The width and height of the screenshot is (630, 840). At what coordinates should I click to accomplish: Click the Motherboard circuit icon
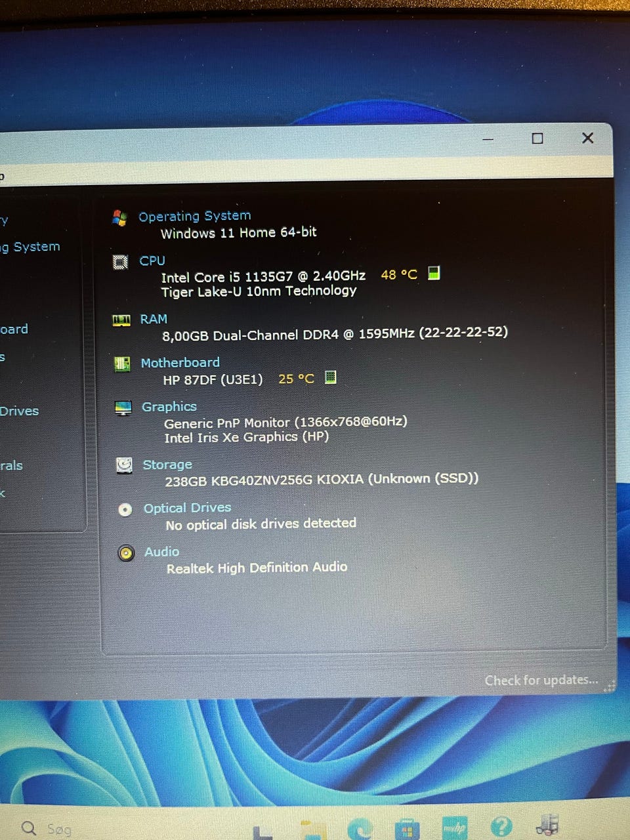[x=122, y=364]
